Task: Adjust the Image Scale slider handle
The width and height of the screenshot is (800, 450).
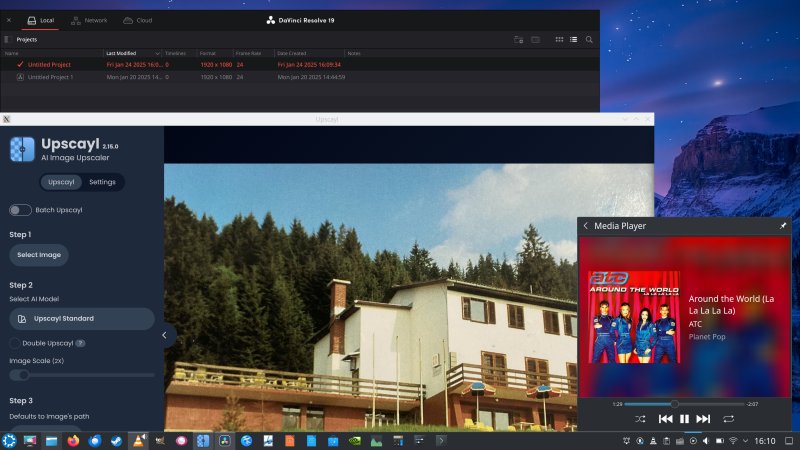Action: coord(22,375)
